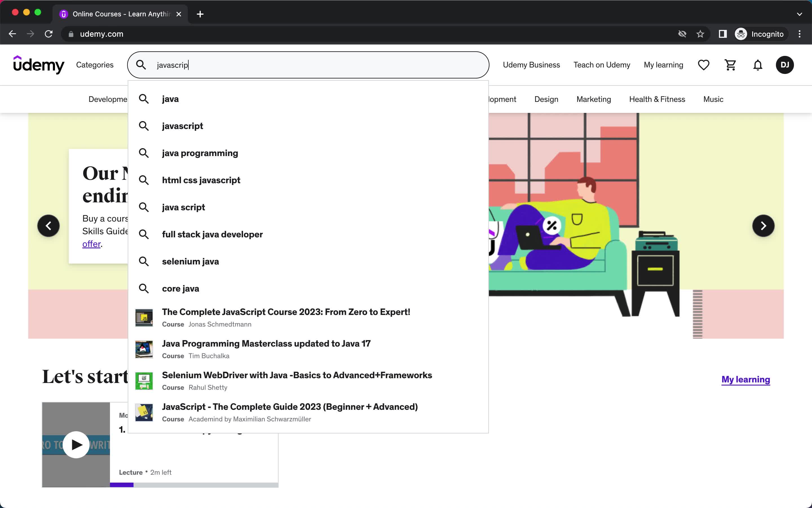The image size is (812, 508).
Task: Select the 'java' suggestion
Action: click(308, 99)
